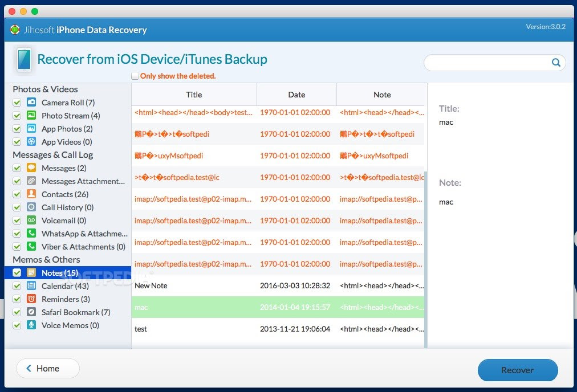Click the Messages speech bubble icon
The width and height of the screenshot is (577, 392).
pyautogui.click(x=31, y=168)
